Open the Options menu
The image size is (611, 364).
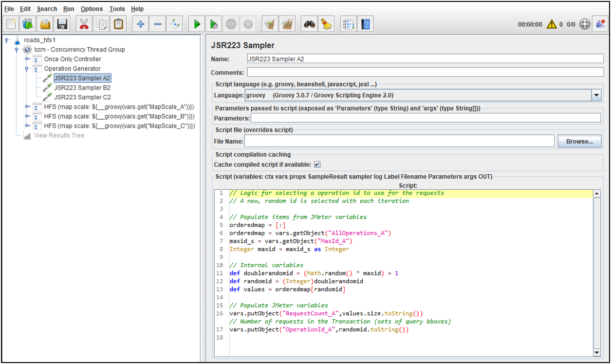point(92,9)
